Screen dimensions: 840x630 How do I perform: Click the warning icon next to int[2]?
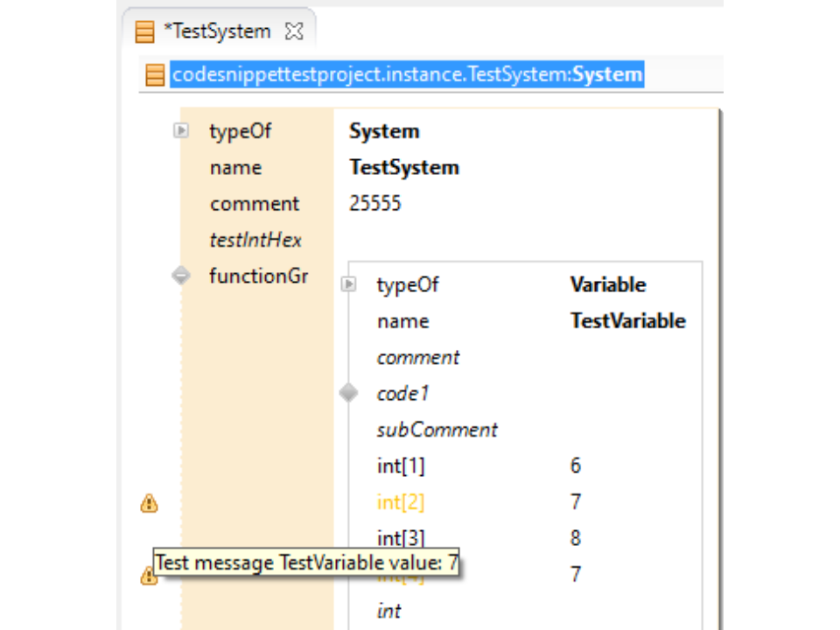pyautogui.click(x=150, y=503)
